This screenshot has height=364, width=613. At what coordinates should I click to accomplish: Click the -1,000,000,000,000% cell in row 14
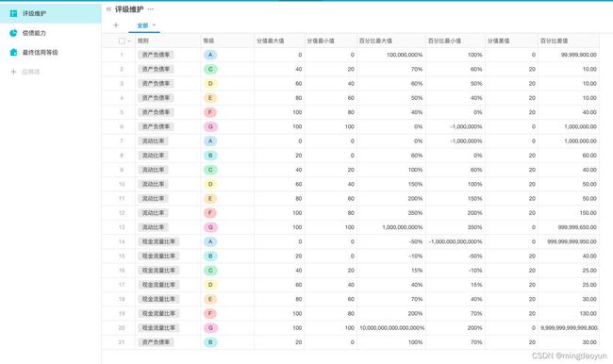coord(456,241)
